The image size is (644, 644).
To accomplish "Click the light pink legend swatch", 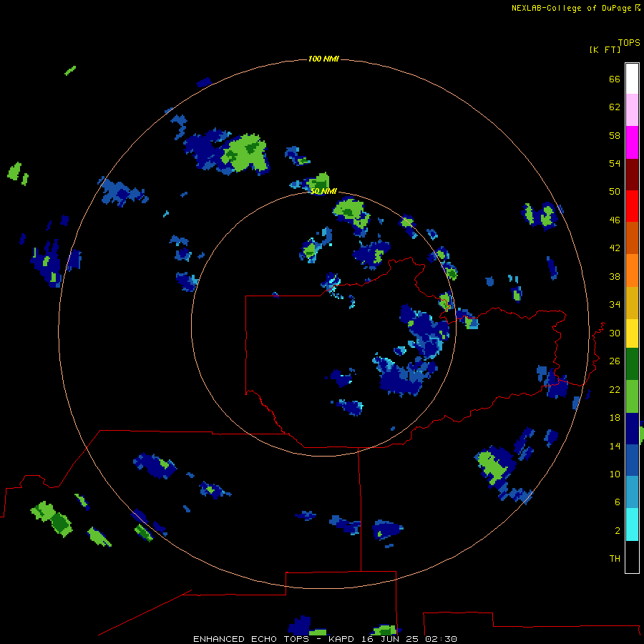I will click(x=632, y=109).
